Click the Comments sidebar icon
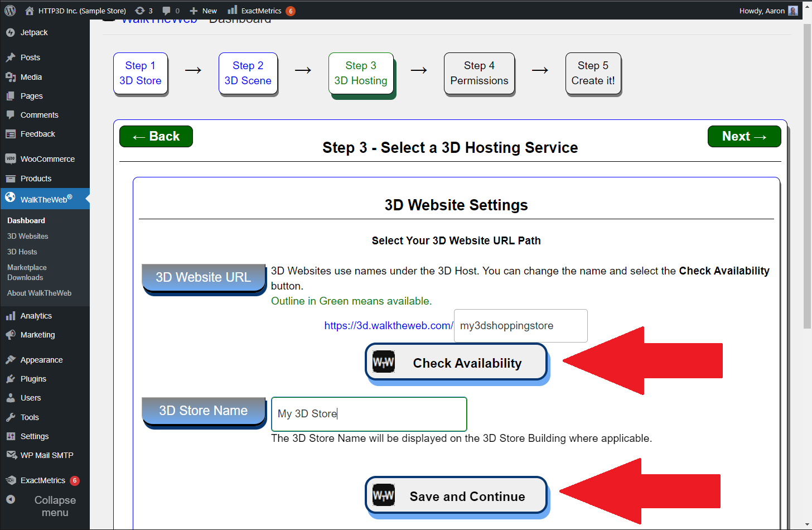The image size is (812, 530). click(x=10, y=115)
